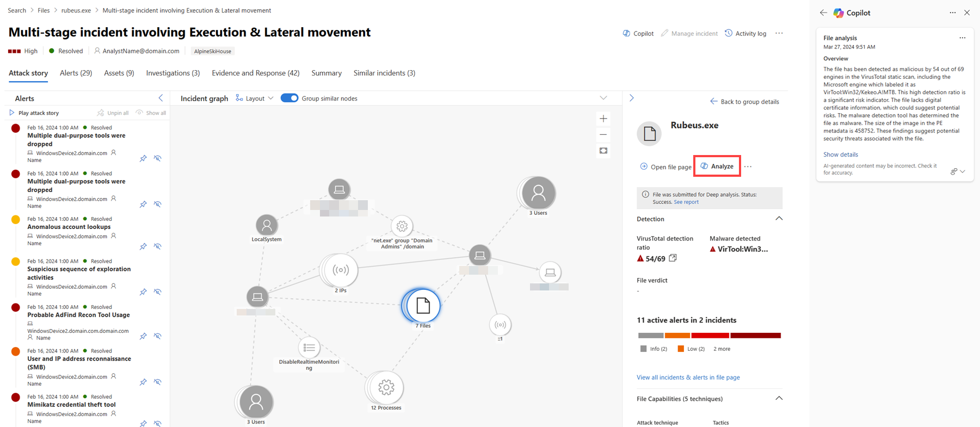Toggle Group similar nodes switch
This screenshot has width=980, height=427.
pyautogui.click(x=289, y=98)
